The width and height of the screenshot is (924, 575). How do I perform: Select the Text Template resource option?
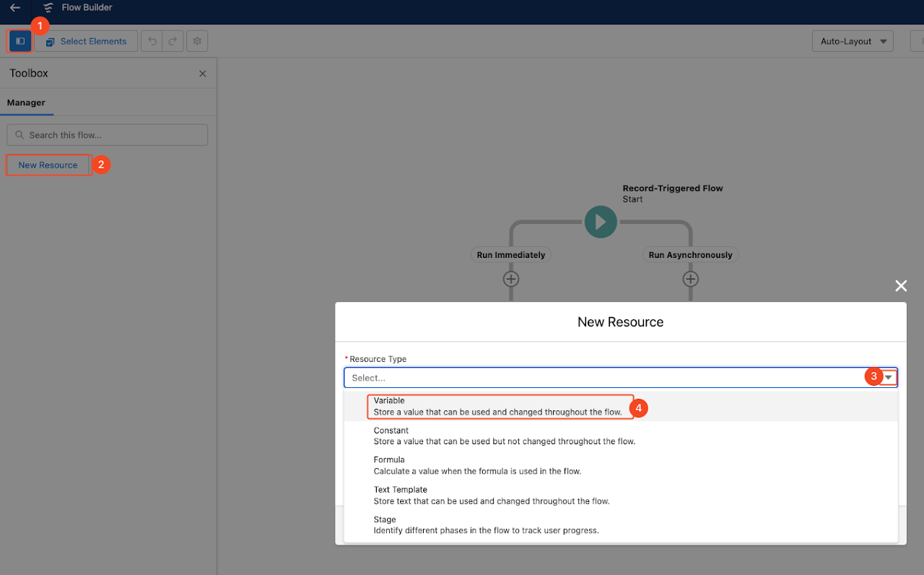coord(491,495)
